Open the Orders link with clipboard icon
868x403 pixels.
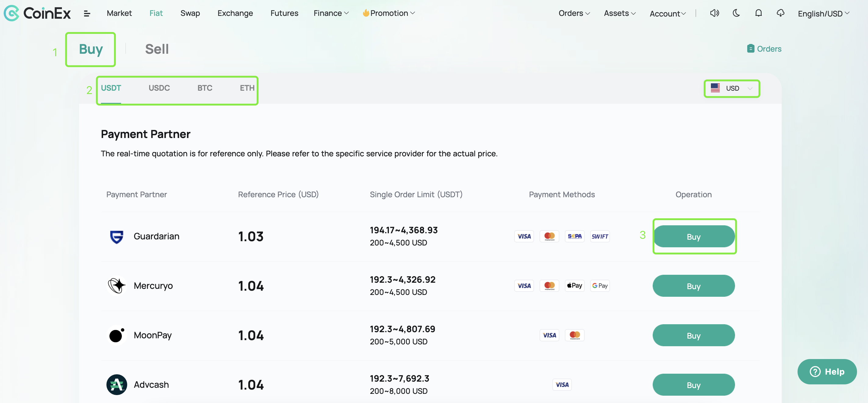coord(764,49)
